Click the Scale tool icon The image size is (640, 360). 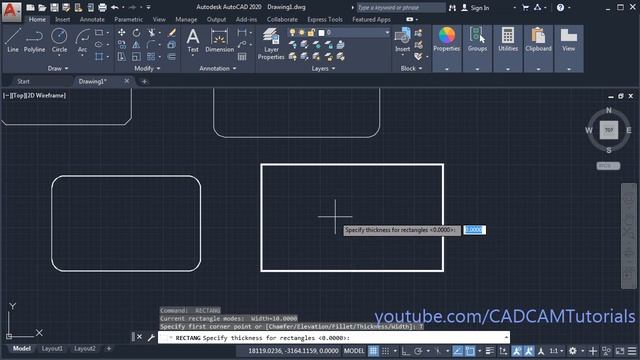click(x=136, y=56)
